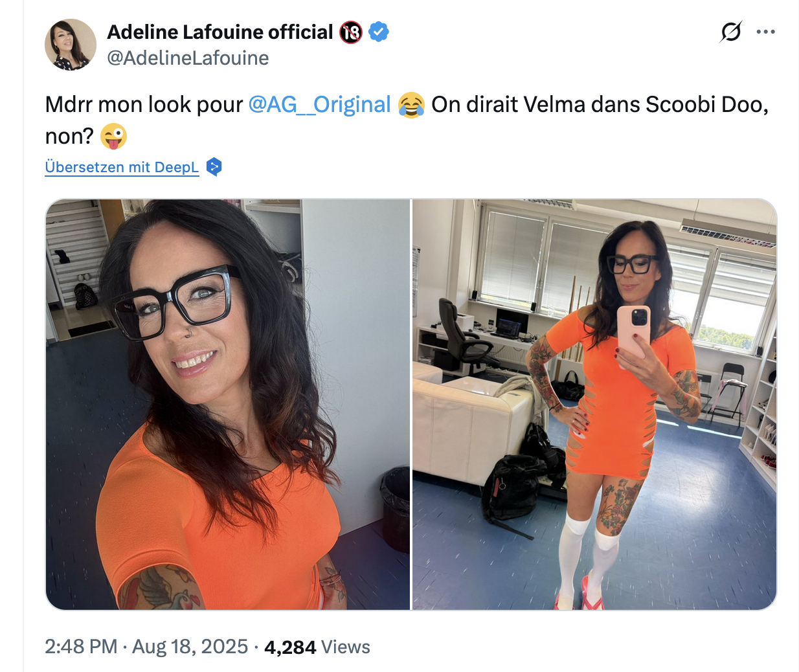
Task: Click the crying-laughing emoji in the tweet
Action: tap(411, 105)
